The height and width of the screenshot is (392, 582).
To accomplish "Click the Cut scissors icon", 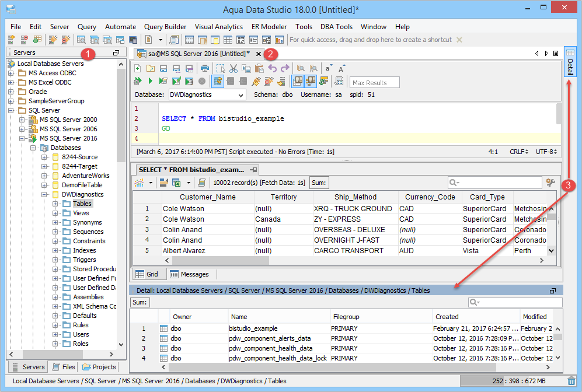I will click(x=234, y=68).
